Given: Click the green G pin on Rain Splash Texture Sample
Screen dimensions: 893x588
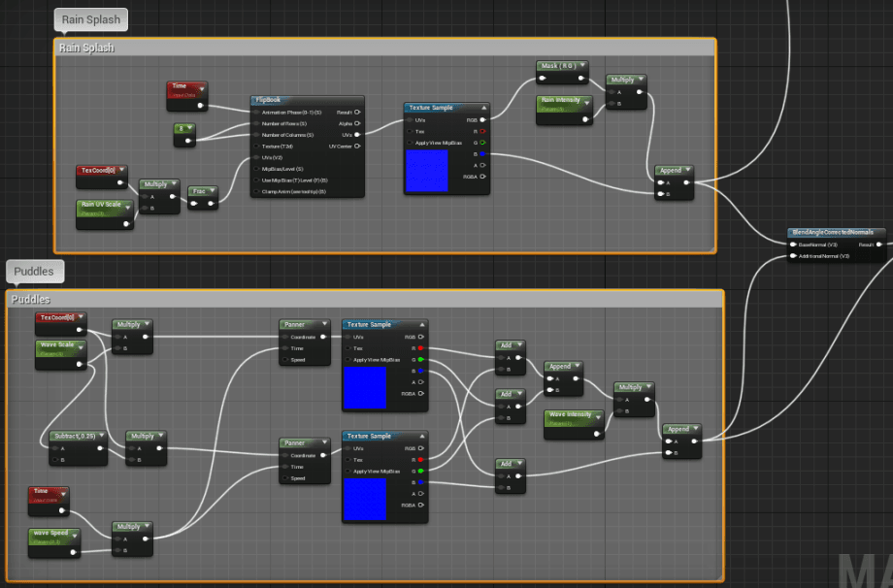Looking at the screenshot, I should 483,143.
